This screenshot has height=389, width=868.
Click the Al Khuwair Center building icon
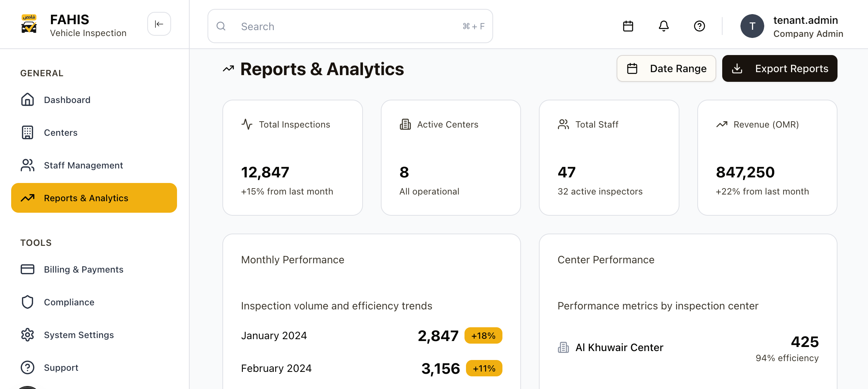click(x=563, y=347)
